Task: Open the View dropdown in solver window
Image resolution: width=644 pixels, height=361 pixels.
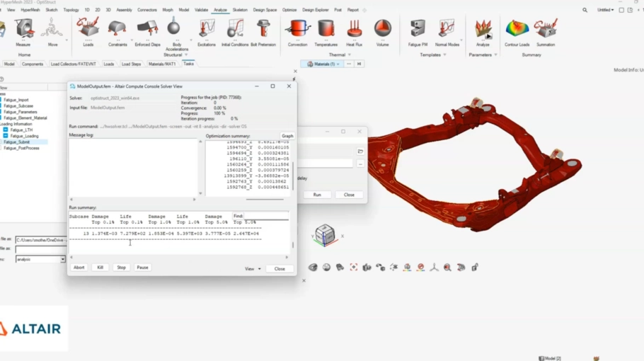Action: 253,269
